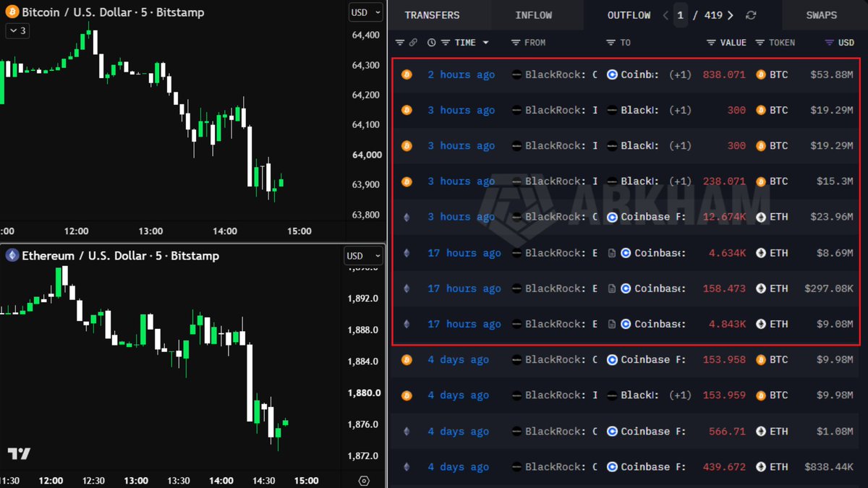Click the 153.959 BTC value cell
Image resolution: width=868 pixels, height=488 pixels.
click(x=724, y=395)
